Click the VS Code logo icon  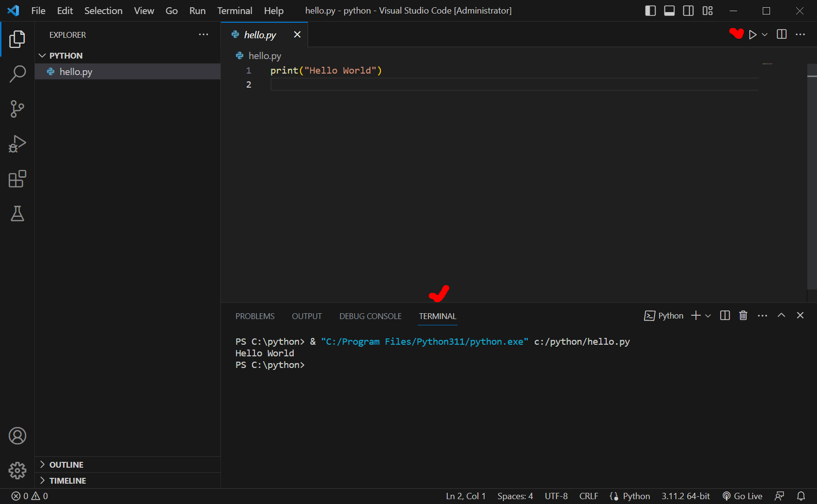pos(13,11)
